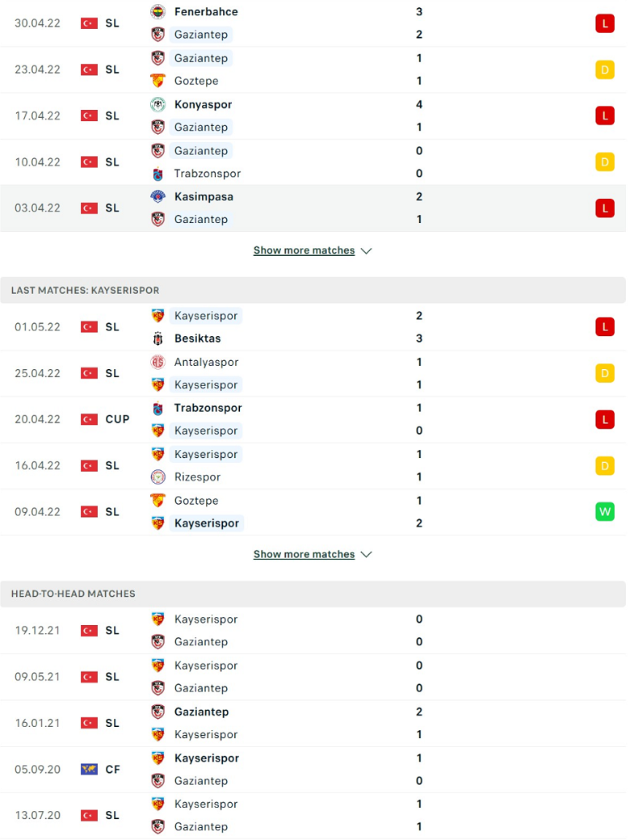Click the green W badge for Goztepe match
630x840 pixels.
tap(605, 511)
